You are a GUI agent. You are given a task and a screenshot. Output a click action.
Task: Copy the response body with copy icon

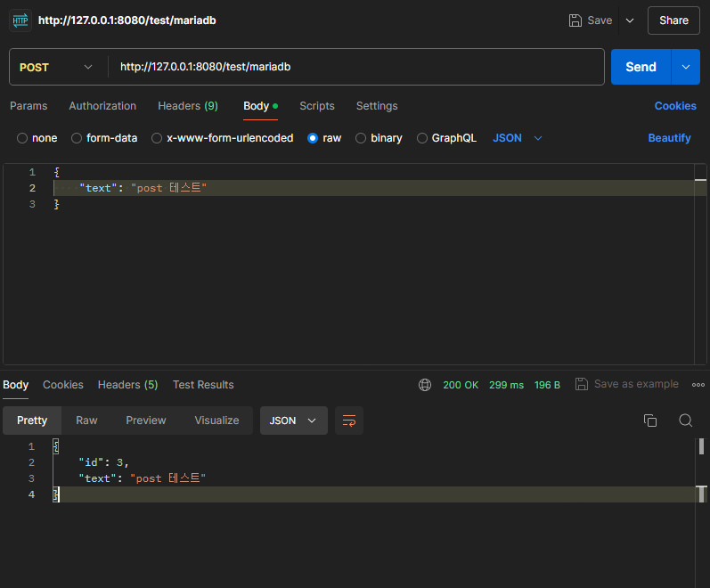click(x=650, y=421)
